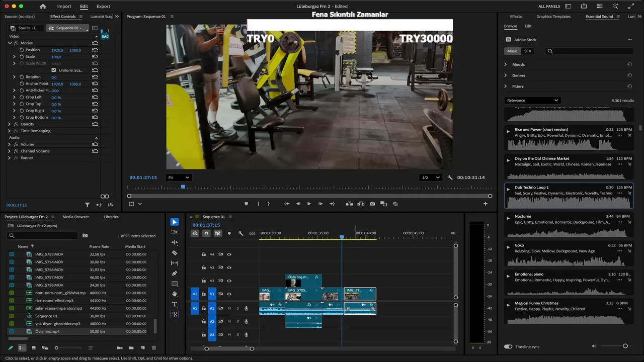Open the Relevance sort dropdown
The image size is (644, 362).
point(532,100)
